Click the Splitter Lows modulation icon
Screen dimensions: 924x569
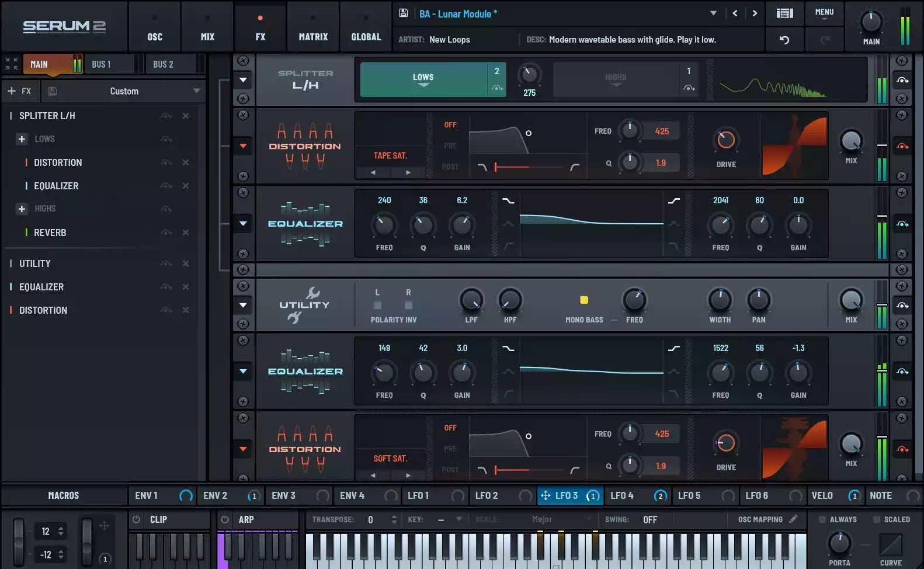tap(496, 88)
